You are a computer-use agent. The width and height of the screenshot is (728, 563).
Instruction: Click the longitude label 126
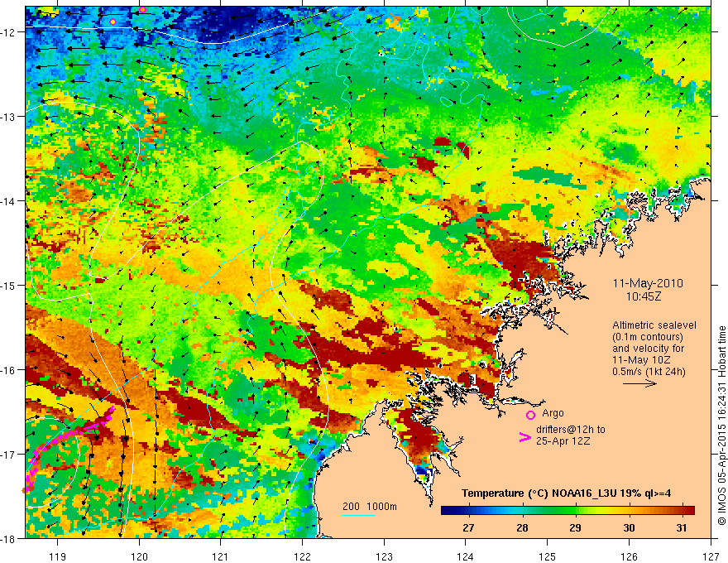point(629,556)
